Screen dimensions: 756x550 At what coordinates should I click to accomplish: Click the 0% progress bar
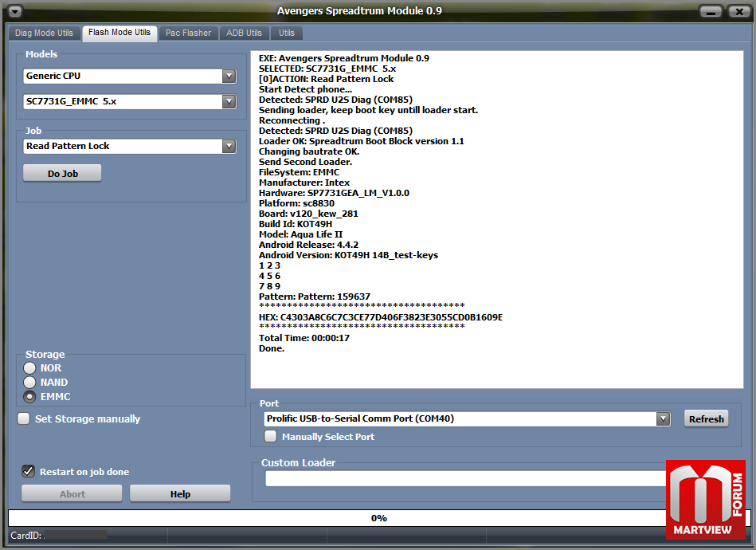[379, 518]
